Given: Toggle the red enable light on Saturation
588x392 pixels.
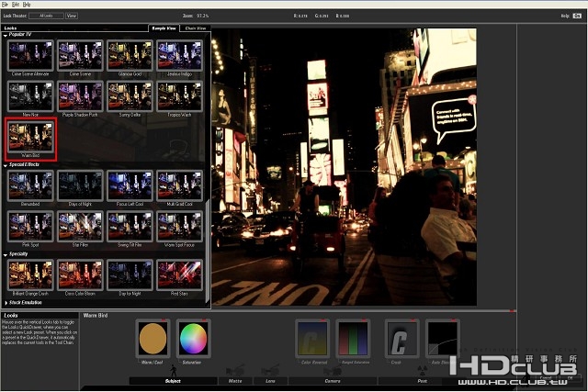Looking at the screenshot, I should pos(204,319).
